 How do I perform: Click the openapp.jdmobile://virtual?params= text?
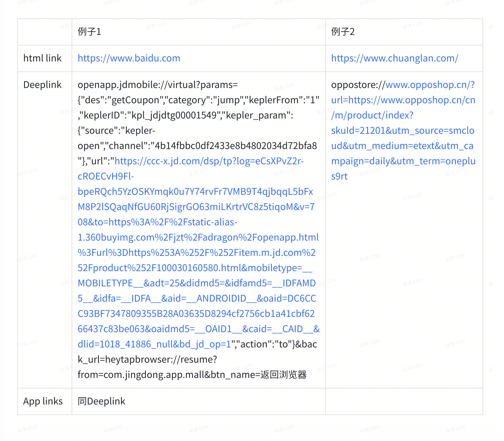click(x=158, y=85)
